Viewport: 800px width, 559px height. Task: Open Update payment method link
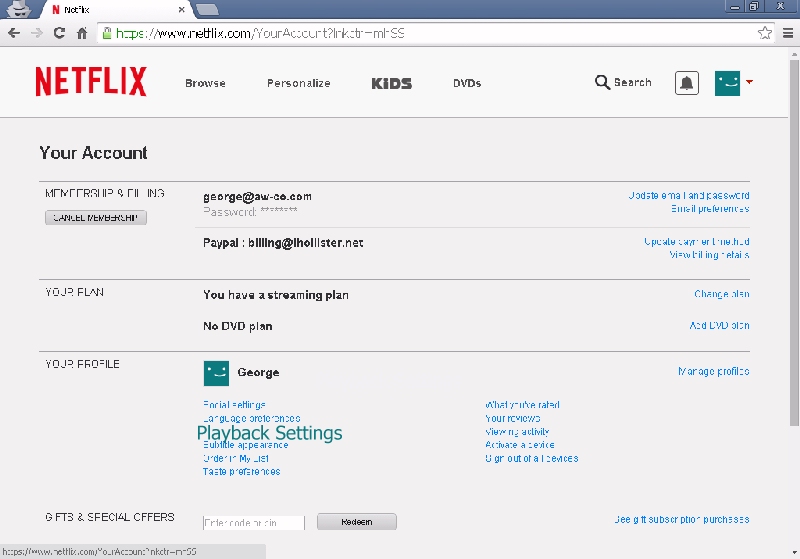[x=696, y=242]
